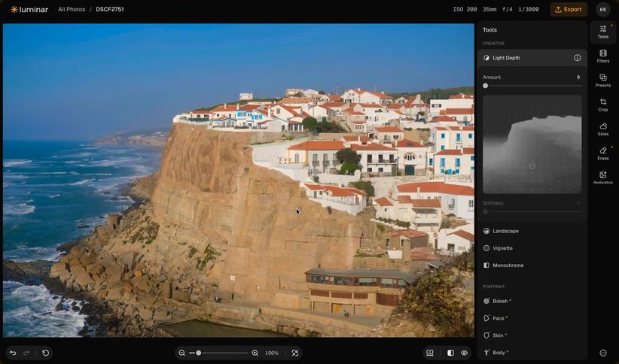619x364 pixels.
Task: Click the Export button
Action: click(569, 10)
